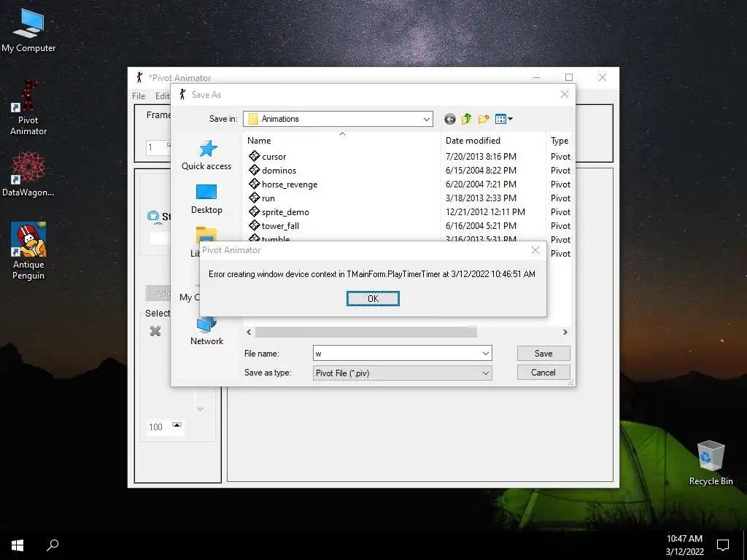The width and height of the screenshot is (747, 560).
Task: Click date 12/21/2012 12:11 PM of sprite_demo
Action: coord(485,212)
